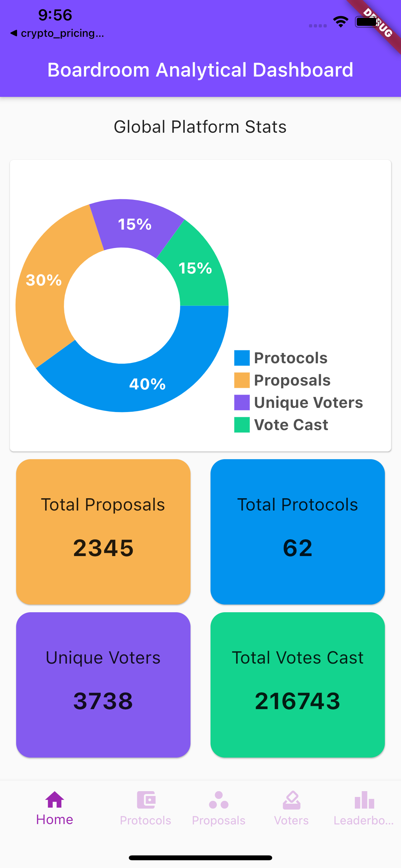Tap the Total Proposals stat card
401x868 pixels.
(x=103, y=532)
